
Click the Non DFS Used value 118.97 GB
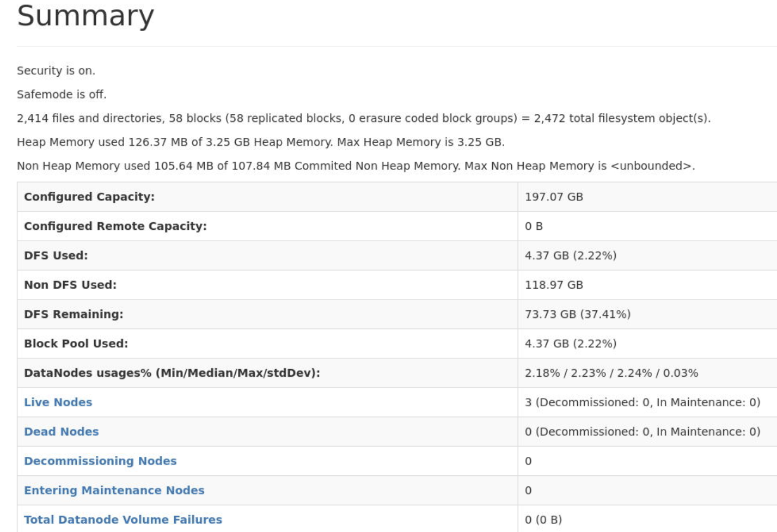tap(554, 285)
